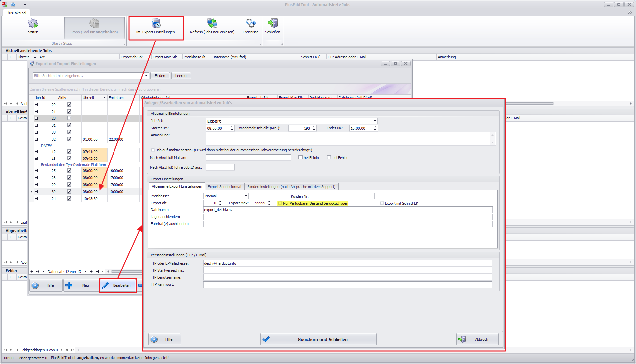This screenshot has width=636, height=364.
Task: Open Ereignisse stethoscope icon
Action: click(x=250, y=23)
